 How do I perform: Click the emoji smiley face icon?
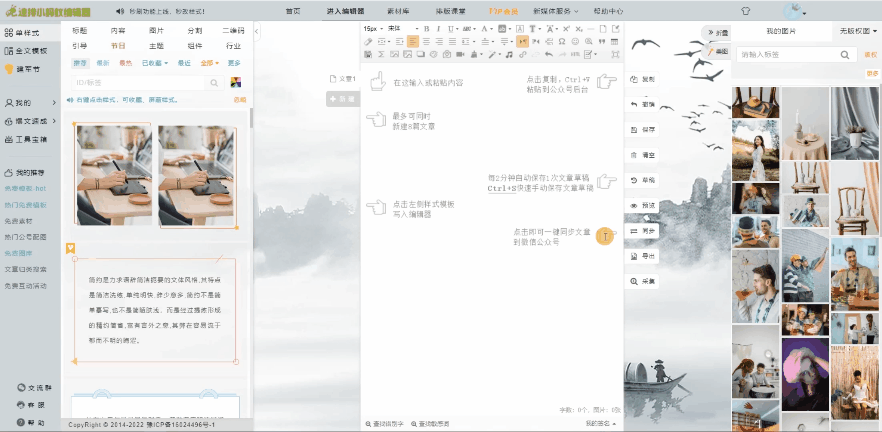click(x=575, y=41)
